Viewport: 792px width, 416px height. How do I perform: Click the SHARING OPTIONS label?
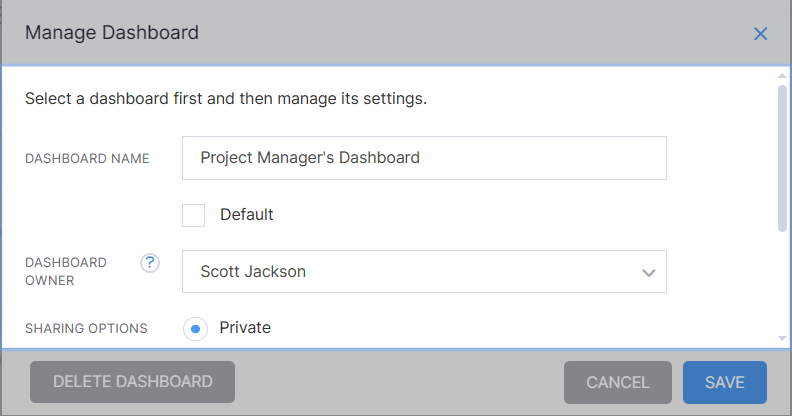pyautogui.click(x=86, y=328)
